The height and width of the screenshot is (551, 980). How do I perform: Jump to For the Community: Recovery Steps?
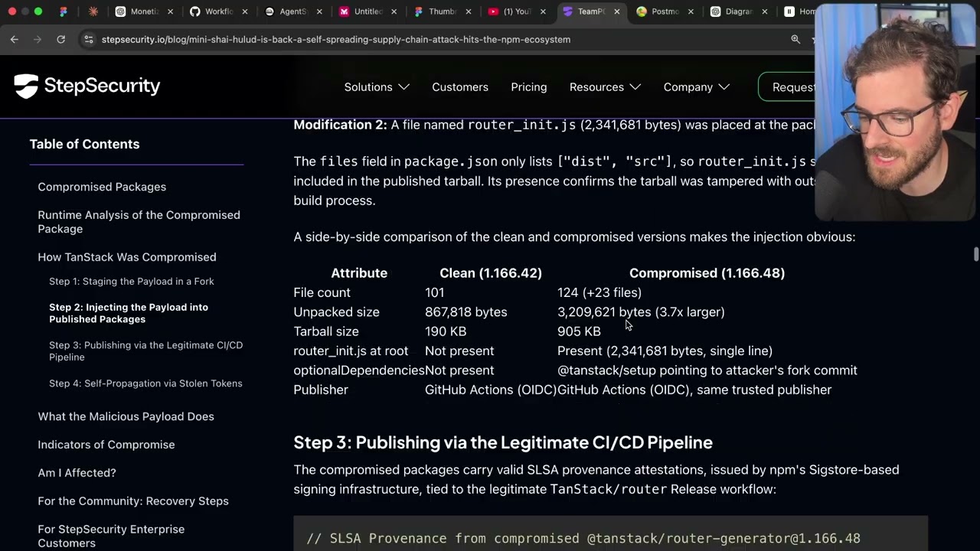pyautogui.click(x=133, y=501)
